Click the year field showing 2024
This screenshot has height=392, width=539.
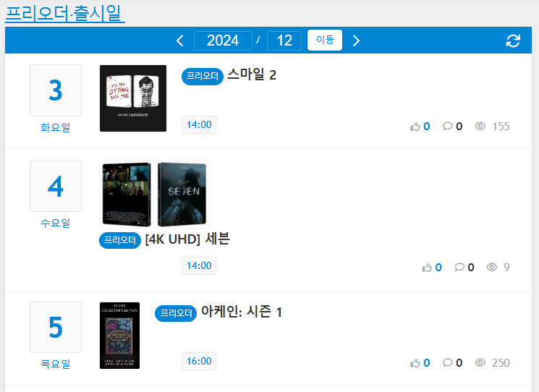[x=223, y=41]
